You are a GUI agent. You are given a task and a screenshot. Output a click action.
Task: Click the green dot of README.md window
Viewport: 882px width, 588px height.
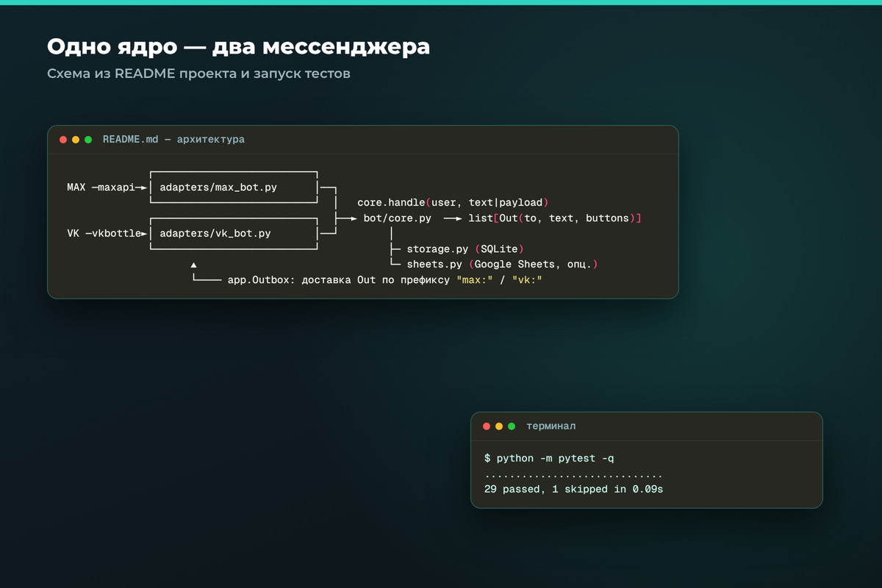point(88,140)
